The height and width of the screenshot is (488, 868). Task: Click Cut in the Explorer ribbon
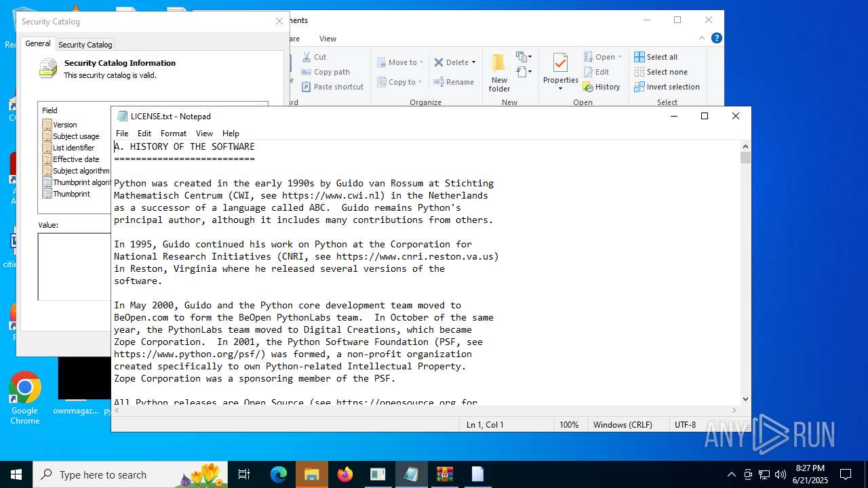[314, 57]
